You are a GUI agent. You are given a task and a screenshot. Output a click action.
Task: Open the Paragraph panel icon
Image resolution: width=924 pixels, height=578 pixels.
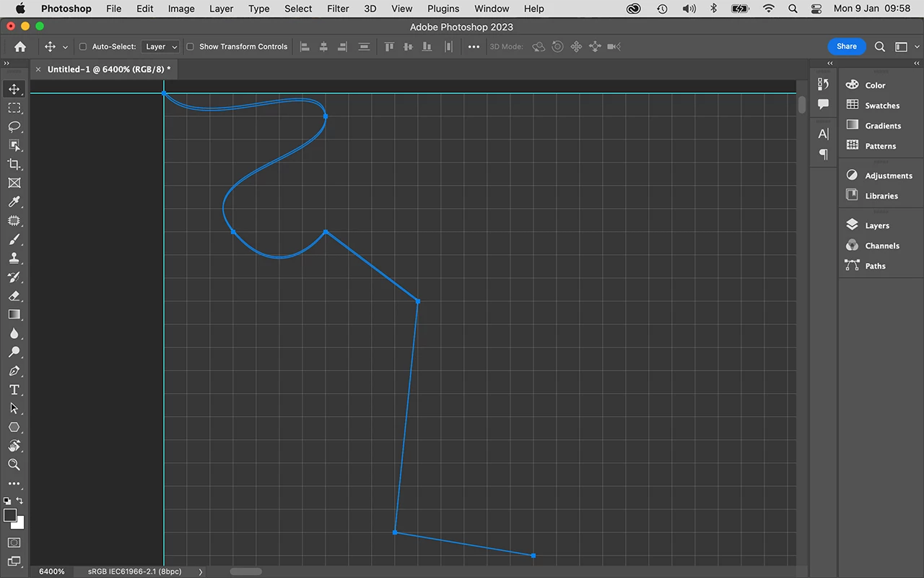[x=823, y=154]
